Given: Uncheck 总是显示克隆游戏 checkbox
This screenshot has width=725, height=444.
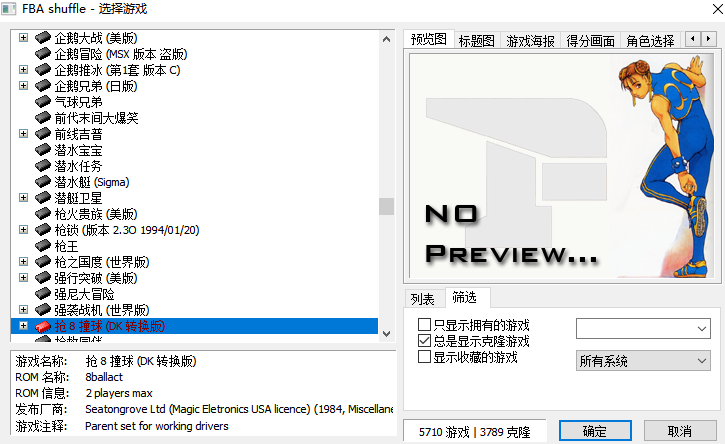Looking at the screenshot, I should (x=424, y=341).
